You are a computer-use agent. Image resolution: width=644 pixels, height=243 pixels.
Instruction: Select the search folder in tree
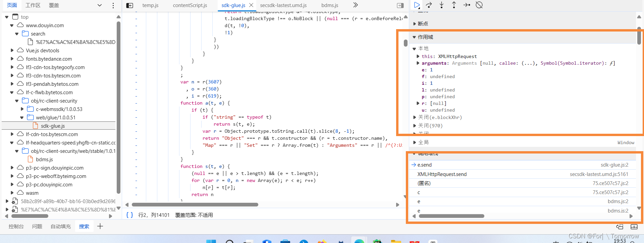pyautogui.click(x=38, y=34)
